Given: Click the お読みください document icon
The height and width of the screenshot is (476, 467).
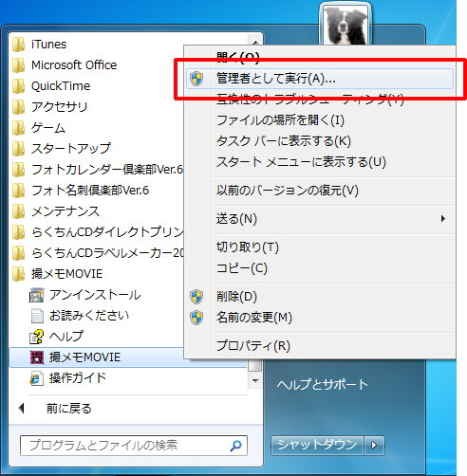Looking at the screenshot, I should click(x=37, y=316).
